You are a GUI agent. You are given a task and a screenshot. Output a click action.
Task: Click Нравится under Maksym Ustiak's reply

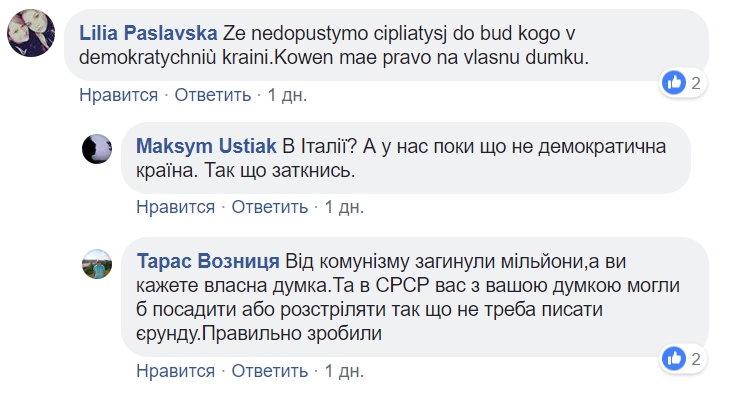click(175, 207)
